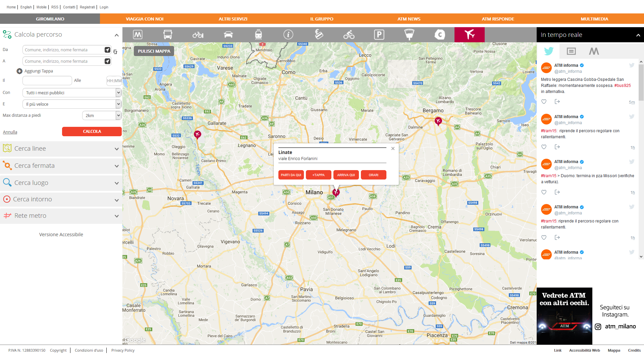
Task: Toggle the bus layer icon in map toolbar
Action: (168, 35)
